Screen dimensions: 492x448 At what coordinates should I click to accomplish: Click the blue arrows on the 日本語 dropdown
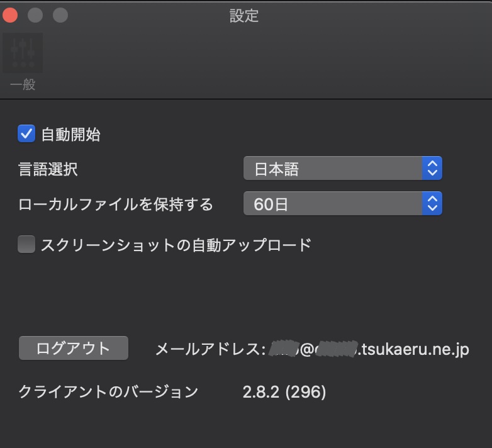click(432, 169)
